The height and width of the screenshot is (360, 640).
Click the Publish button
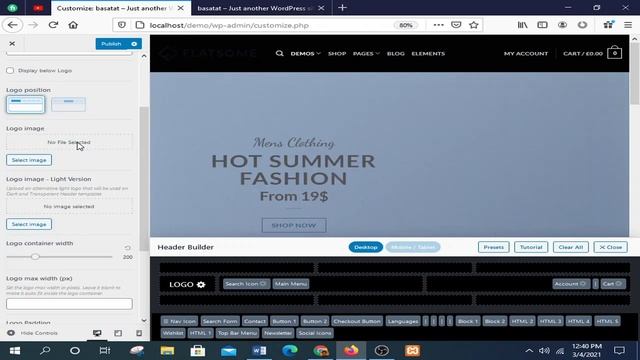pos(111,44)
